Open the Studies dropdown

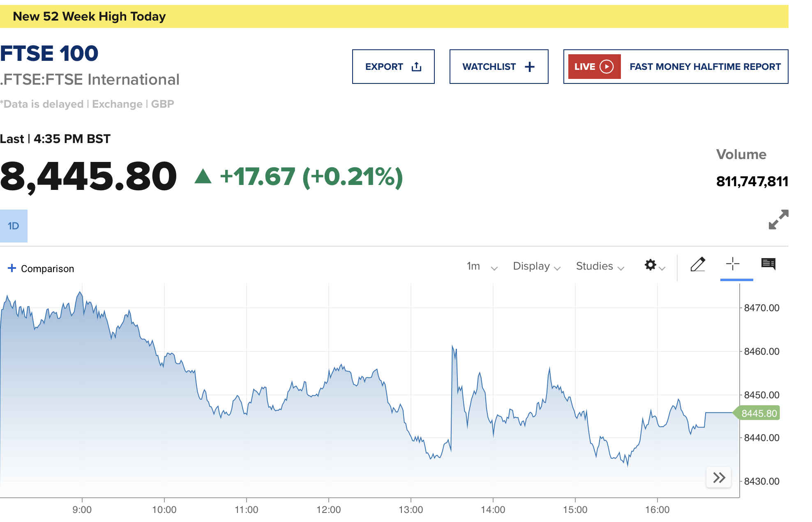[600, 266]
